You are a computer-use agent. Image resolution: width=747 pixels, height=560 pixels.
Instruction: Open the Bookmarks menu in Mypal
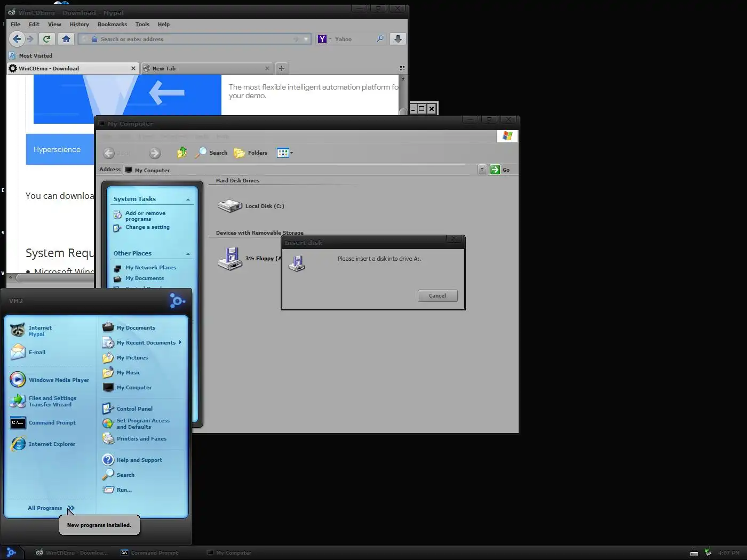(112, 25)
